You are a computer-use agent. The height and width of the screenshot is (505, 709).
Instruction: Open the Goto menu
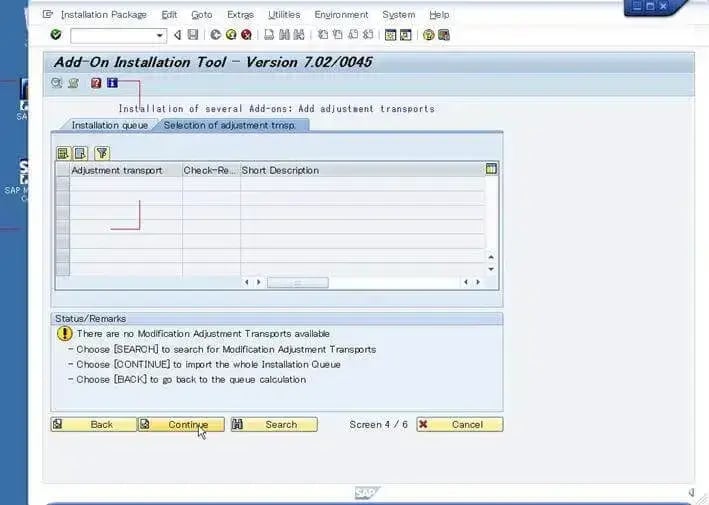point(202,15)
